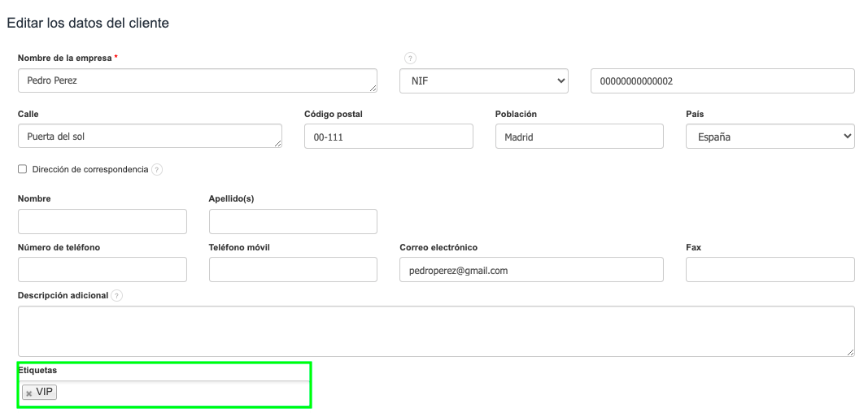Select the Fax input field

(770, 270)
